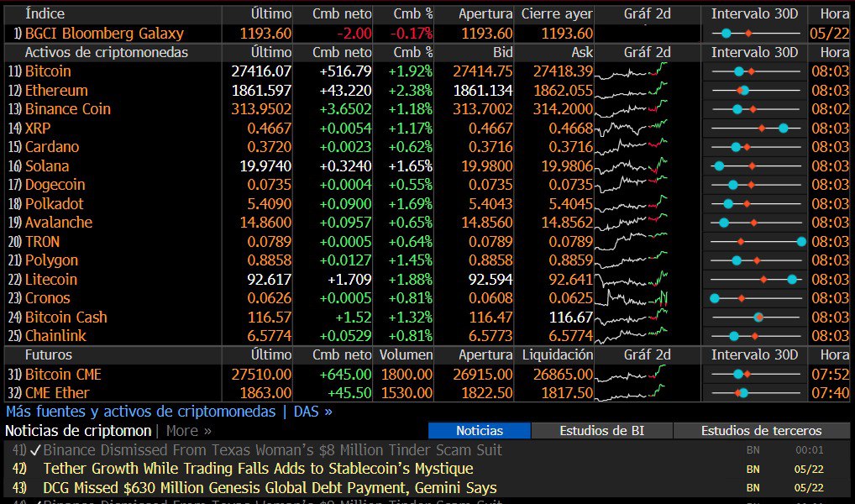Click the Bitcoin CME futures name
The width and height of the screenshot is (855, 504).
point(63,374)
